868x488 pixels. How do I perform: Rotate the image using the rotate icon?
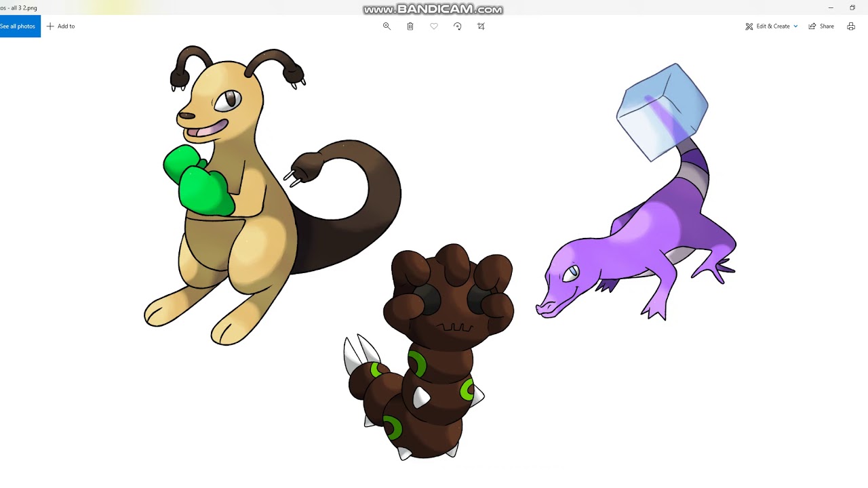tap(458, 26)
